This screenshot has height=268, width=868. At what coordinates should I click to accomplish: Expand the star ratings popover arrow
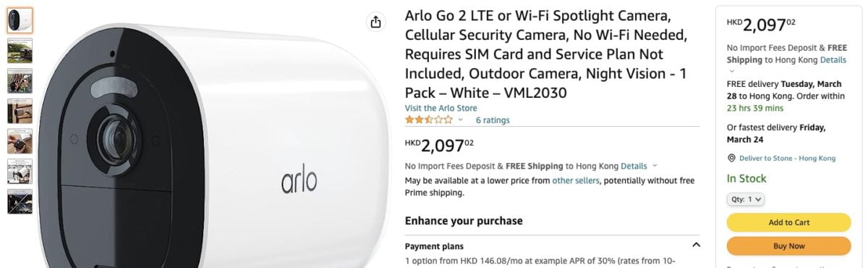460,120
